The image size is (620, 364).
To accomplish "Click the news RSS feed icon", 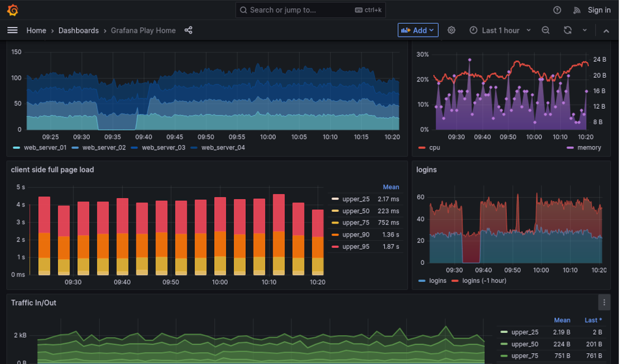I will click(x=577, y=10).
